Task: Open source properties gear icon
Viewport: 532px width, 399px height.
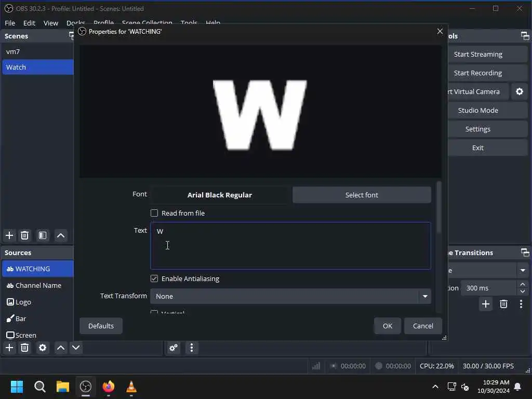Action: (x=43, y=348)
